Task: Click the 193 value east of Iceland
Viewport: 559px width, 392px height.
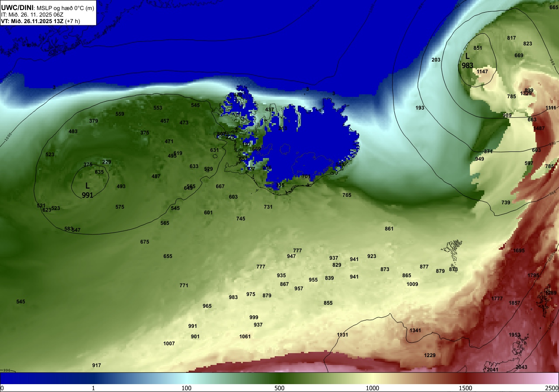Action: coord(420,108)
